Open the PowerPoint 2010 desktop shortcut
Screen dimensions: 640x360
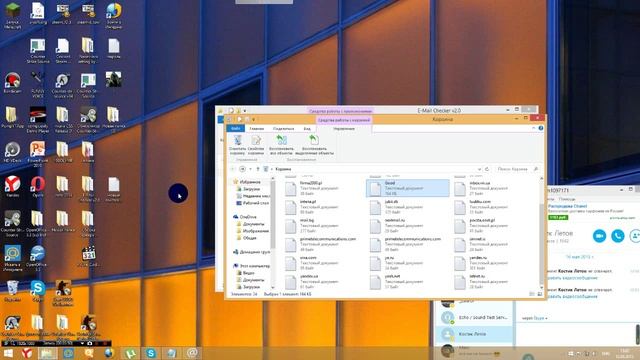[x=38, y=154]
